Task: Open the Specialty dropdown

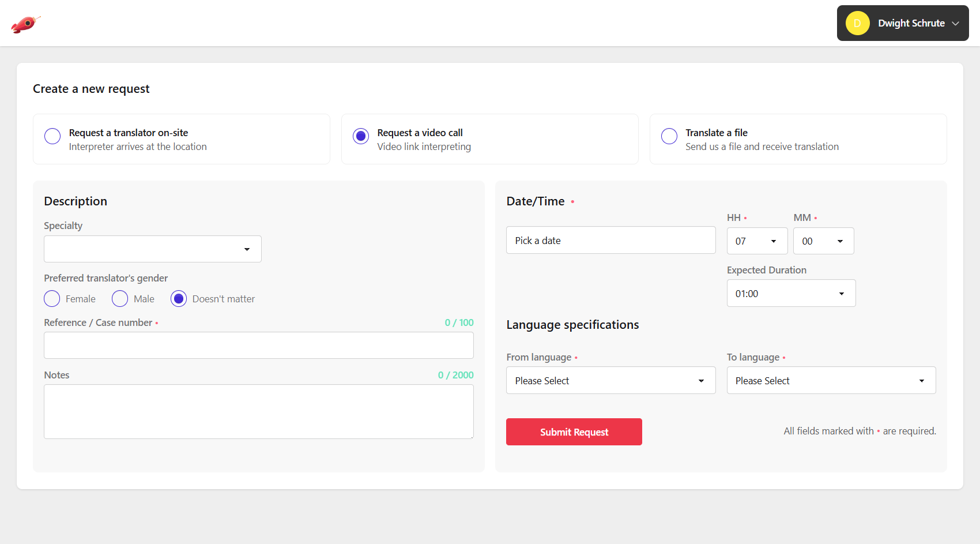Action: point(153,249)
